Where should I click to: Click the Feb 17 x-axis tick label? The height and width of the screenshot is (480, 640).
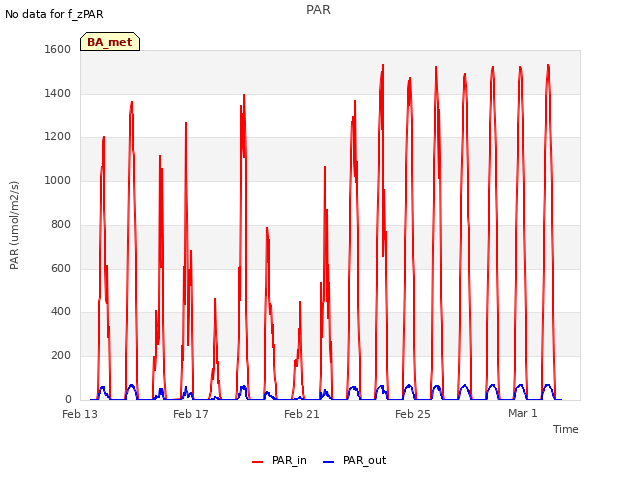(191, 414)
